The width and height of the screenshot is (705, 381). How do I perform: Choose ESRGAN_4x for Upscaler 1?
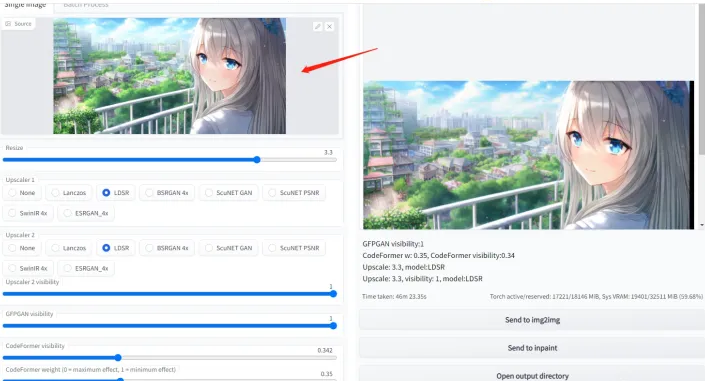[x=86, y=213]
